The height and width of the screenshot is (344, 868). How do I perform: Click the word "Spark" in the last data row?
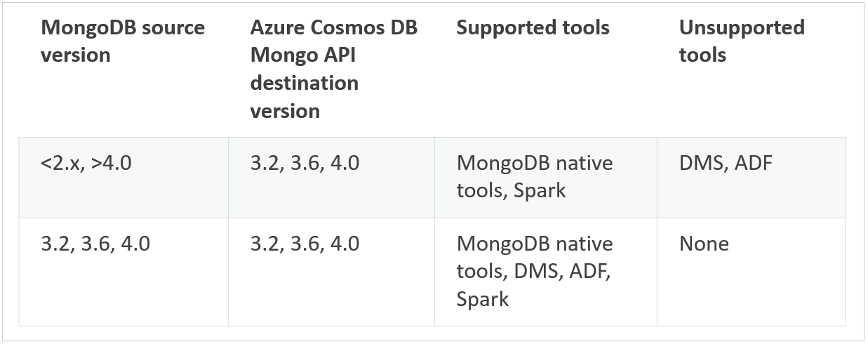coord(482,298)
